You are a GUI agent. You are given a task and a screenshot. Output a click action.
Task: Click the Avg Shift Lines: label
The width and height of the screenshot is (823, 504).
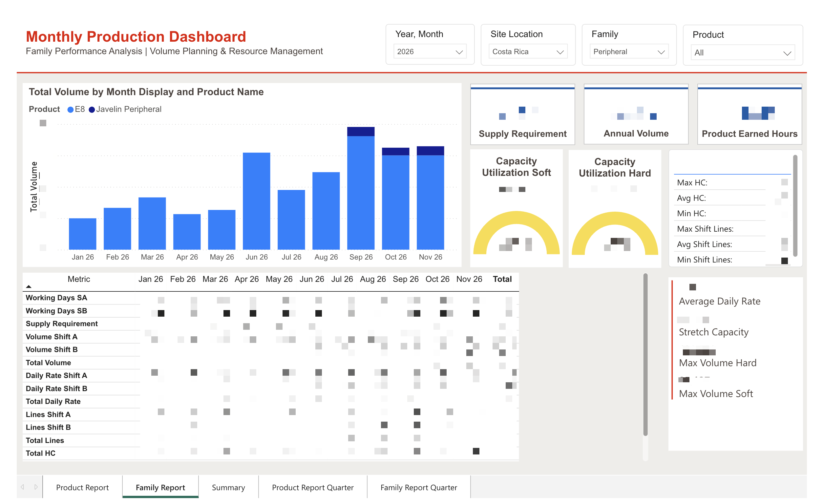pyautogui.click(x=705, y=244)
